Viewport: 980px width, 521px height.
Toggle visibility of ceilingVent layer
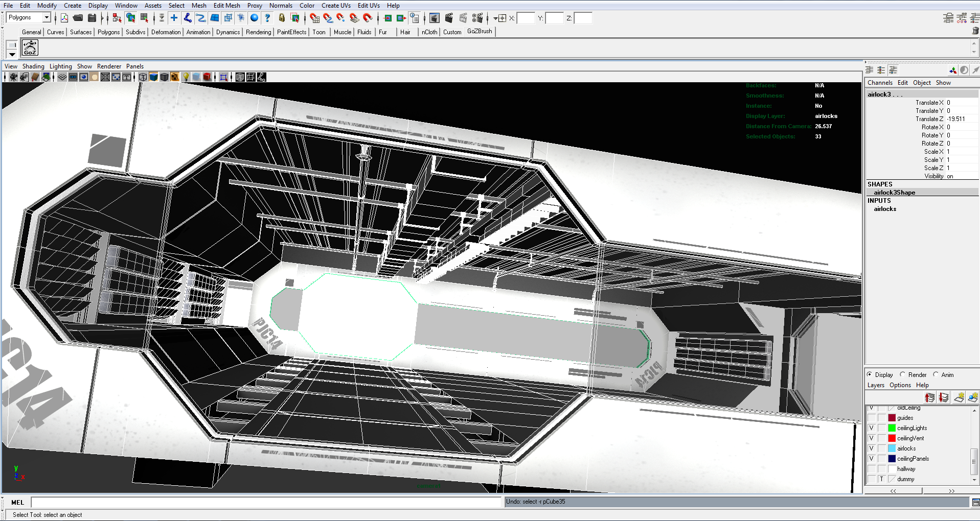pyautogui.click(x=872, y=438)
